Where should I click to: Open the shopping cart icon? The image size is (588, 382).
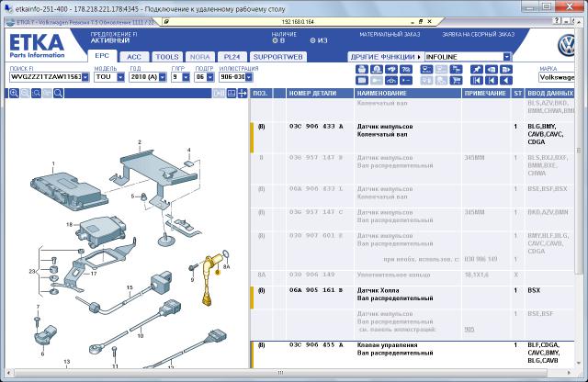[456, 80]
